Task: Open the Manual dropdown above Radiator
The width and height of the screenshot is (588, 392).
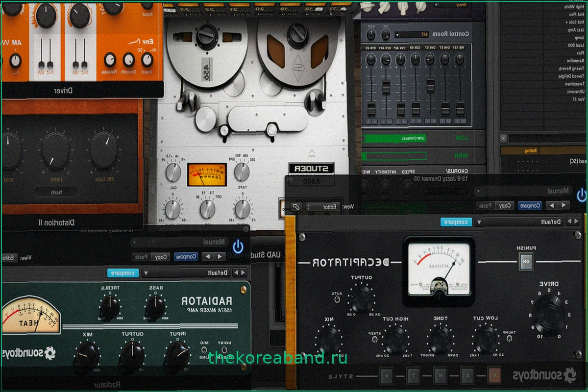Action: 179,242
